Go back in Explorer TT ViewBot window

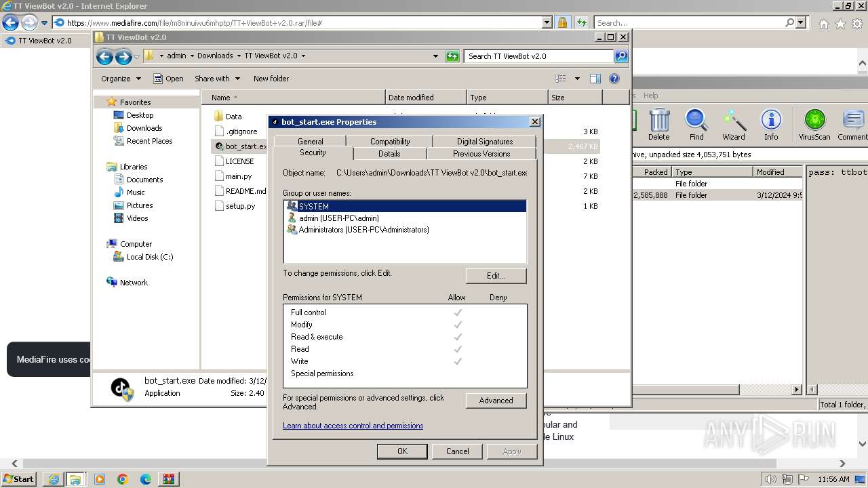[104, 56]
